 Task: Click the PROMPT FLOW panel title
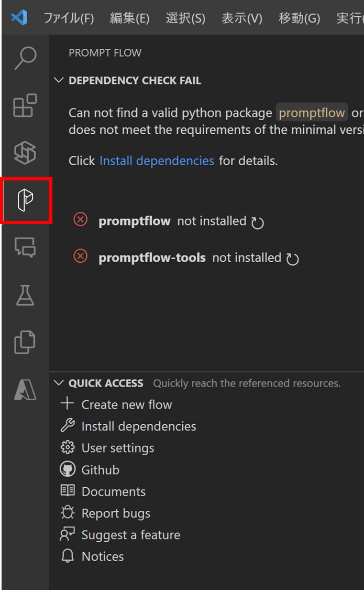point(105,53)
